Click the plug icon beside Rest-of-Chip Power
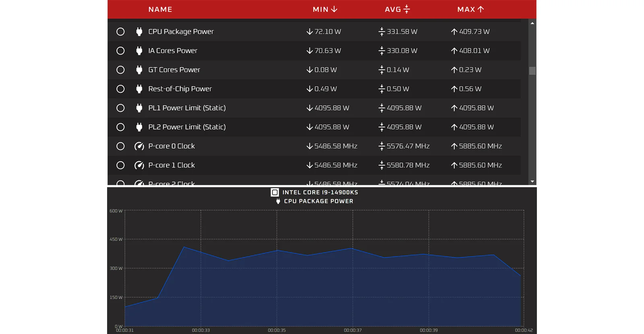This screenshot has height=334, width=644. [139, 89]
